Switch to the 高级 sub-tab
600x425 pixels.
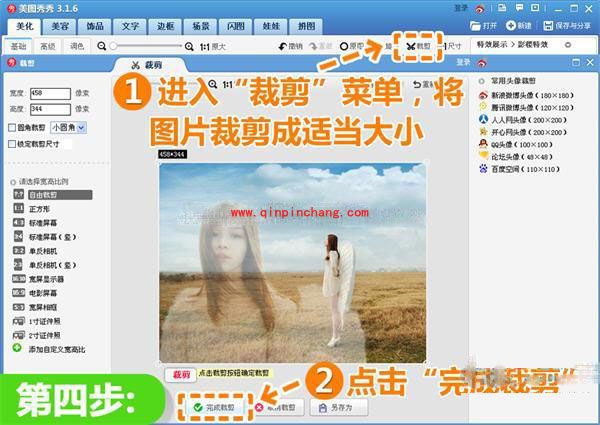(48, 46)
